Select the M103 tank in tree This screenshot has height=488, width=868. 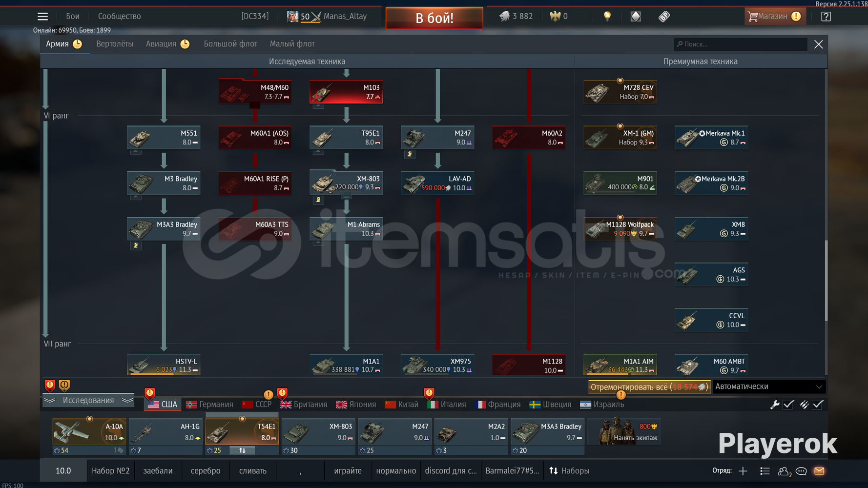346,92
